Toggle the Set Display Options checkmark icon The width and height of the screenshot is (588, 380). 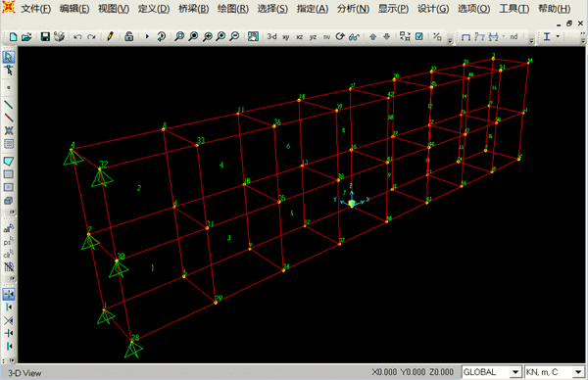(x=419, y=36)
